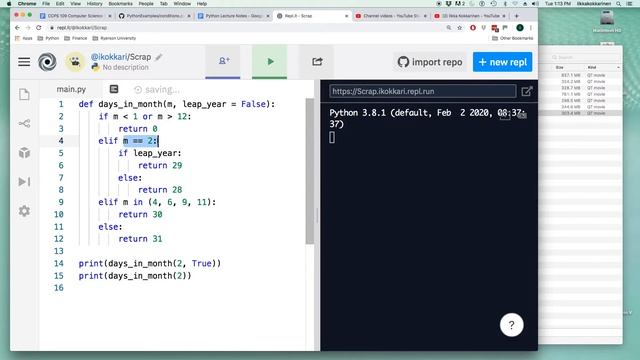Click the address bar showing repl.it URL
The image size is (640, 360).
245,28
